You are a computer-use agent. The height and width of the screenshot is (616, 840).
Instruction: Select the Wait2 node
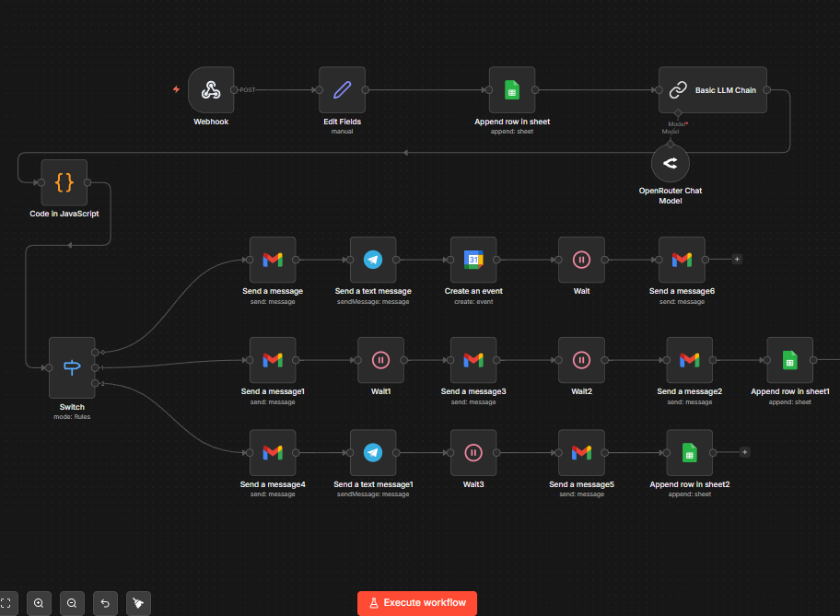click(x=582, y=360)
